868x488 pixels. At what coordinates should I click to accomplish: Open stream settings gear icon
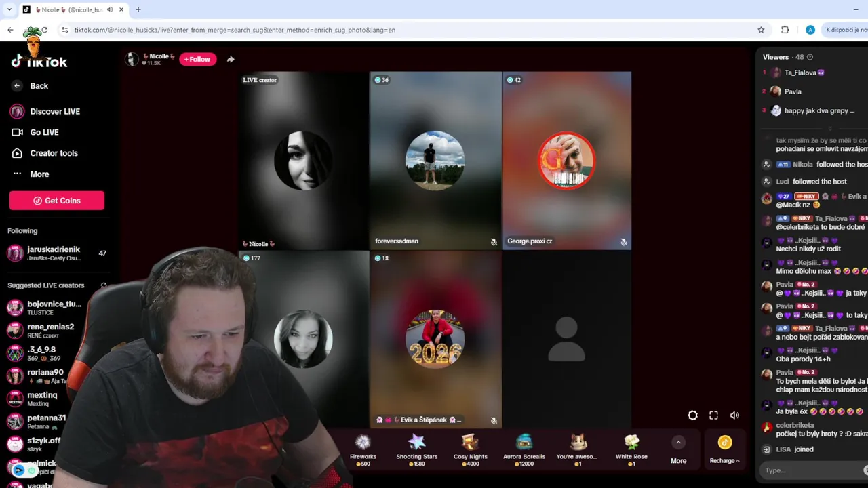[x=692, y=415]
